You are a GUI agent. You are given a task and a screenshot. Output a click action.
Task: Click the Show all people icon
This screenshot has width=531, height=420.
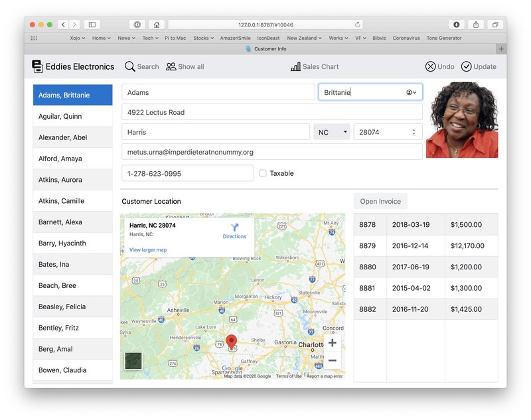pyautogui.click(x=171, y=66)
